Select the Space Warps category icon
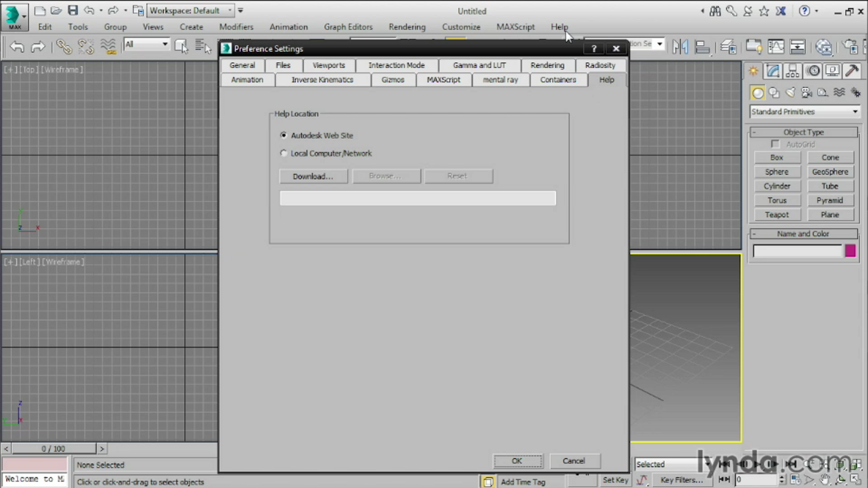The height and width of the screenshot is (488, 868). coord(839,93)
